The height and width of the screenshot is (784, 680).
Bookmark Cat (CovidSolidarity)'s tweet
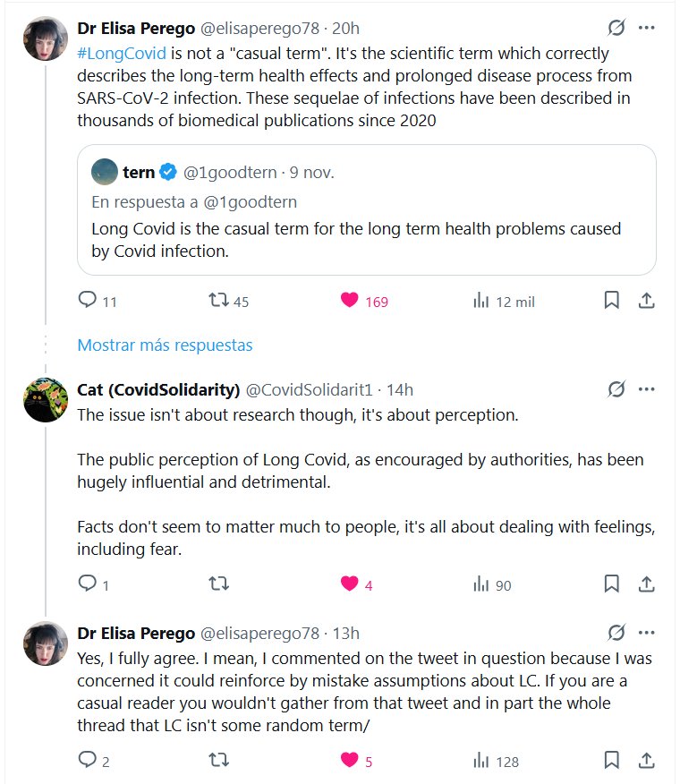click(612, 584)
